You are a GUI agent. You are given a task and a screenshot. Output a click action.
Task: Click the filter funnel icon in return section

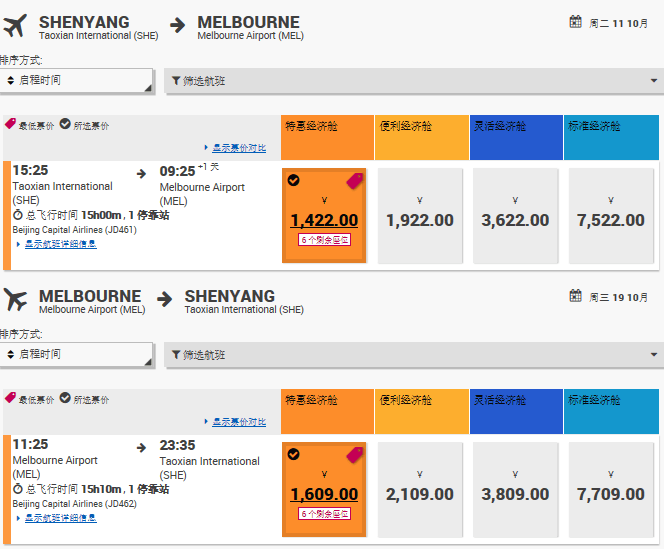176,355
